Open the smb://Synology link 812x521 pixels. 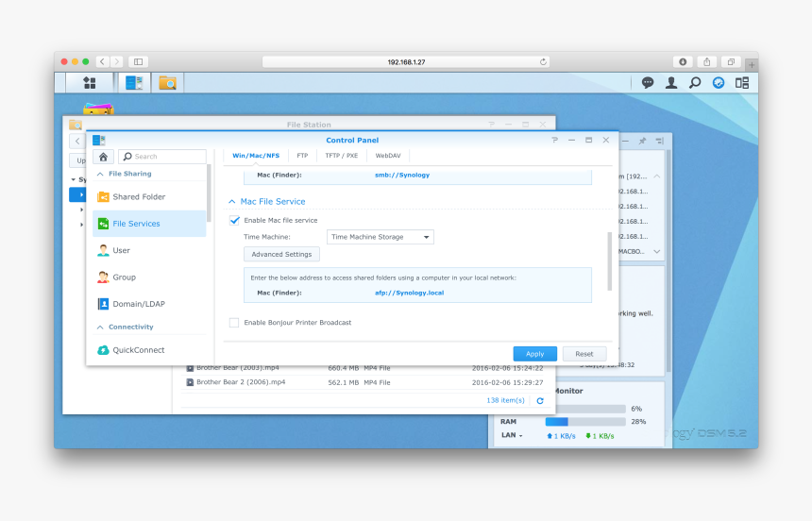click(402, 175)
